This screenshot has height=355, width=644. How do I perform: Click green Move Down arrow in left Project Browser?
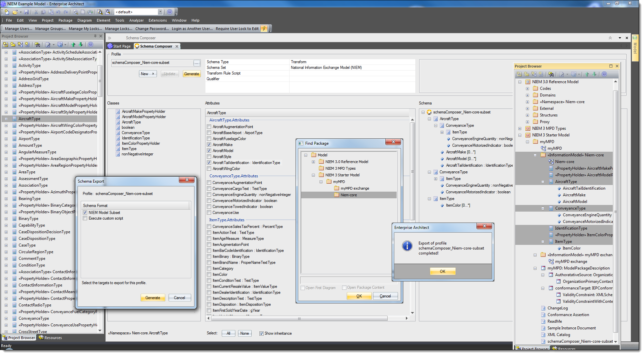(80, 45)
